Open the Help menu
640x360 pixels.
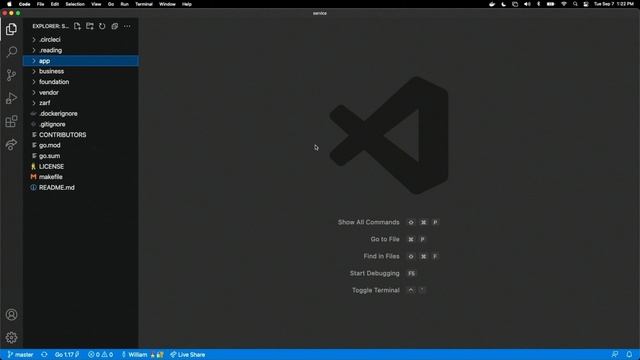[187, 4]
